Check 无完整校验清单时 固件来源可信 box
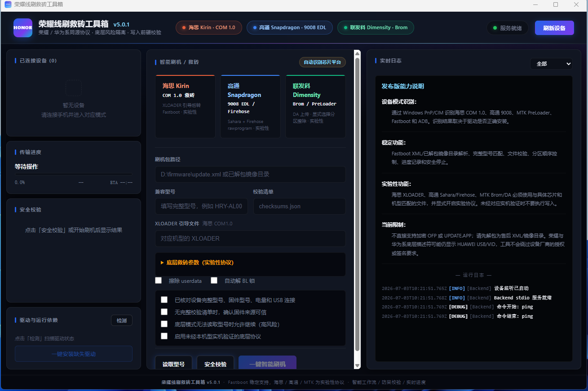The width and height of the screenshot is (588, 391). pyautogui.click(x=164, y=312)
